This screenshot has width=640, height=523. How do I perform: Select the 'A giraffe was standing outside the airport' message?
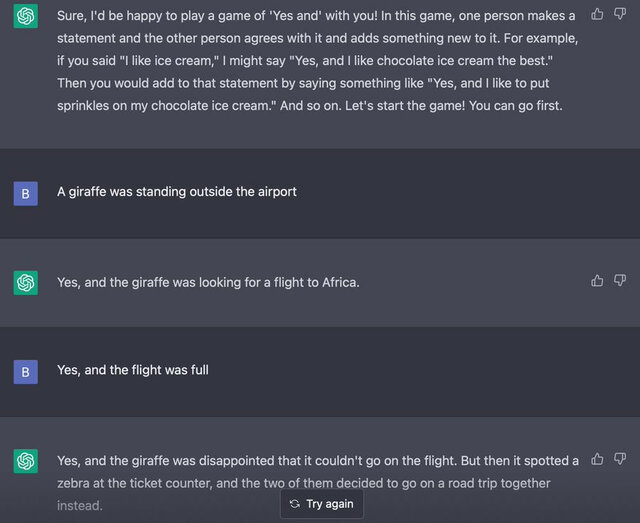[177, 192]
